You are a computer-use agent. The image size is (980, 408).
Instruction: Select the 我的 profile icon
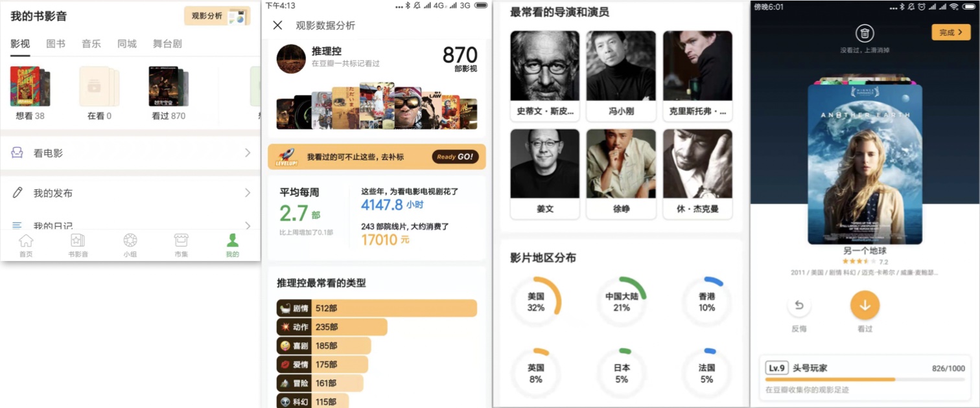(x=233, y=241)
